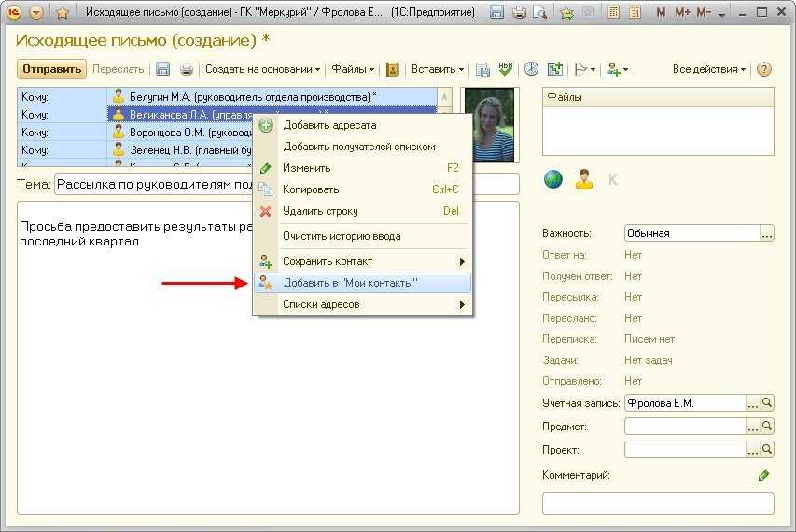The width and height of the screenshot is (796, 532).
Task: Select Удалить строку in context menu
Action: point(320,211)
